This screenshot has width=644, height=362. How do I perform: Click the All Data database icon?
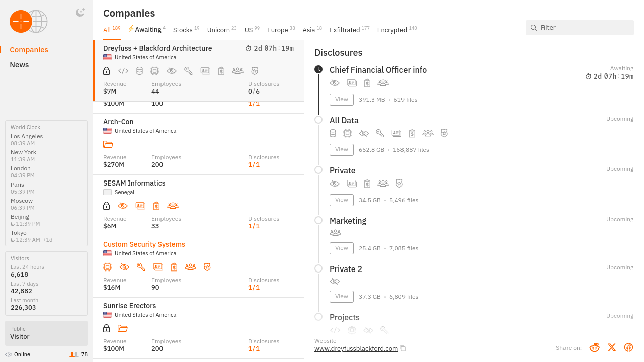(333, 133)
